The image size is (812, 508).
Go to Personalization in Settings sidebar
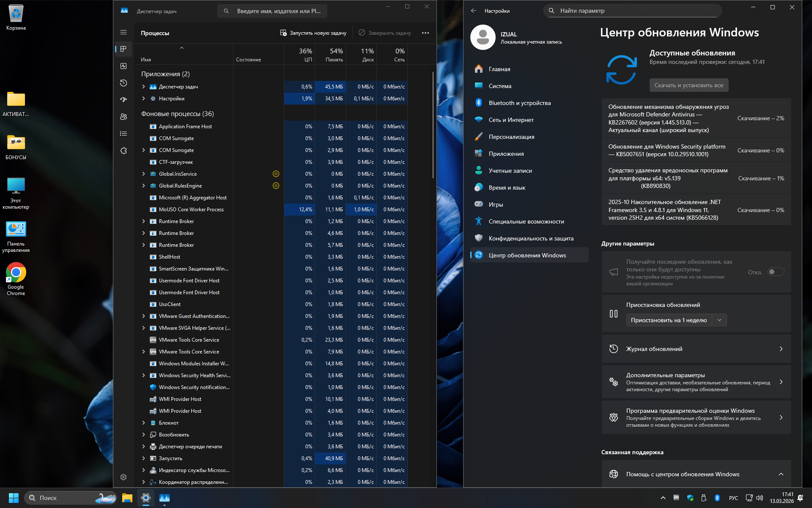(511, 137)
